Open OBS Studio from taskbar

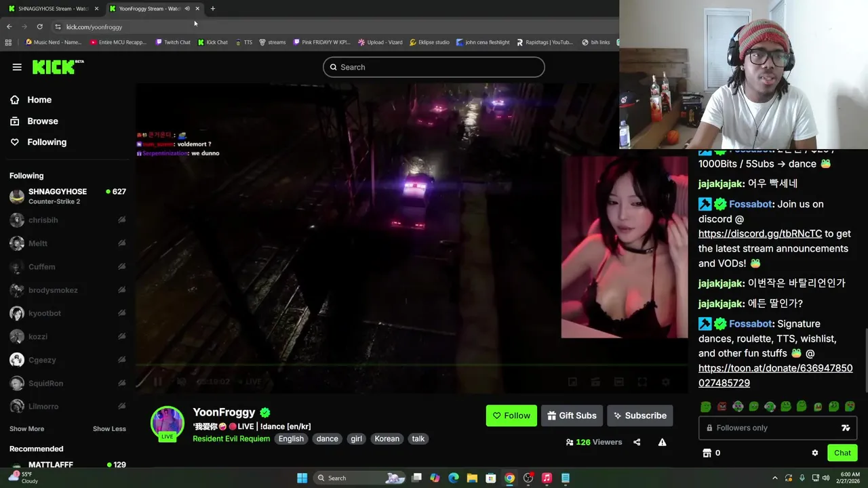pos(528,478)
